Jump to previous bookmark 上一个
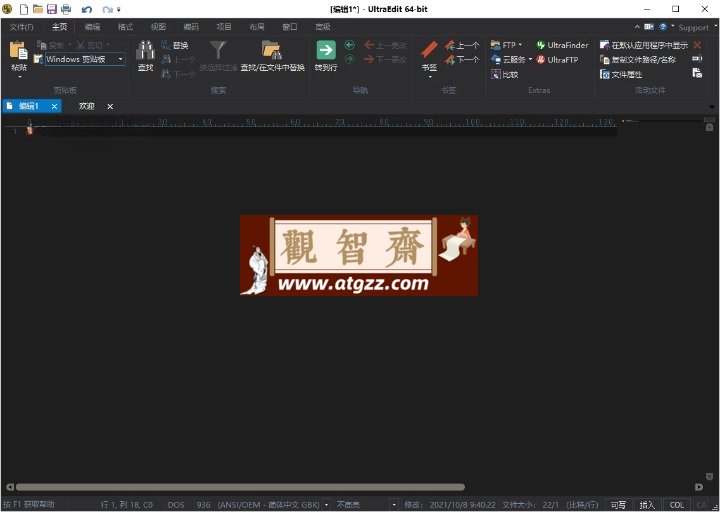The width and height of the screenshot is (720, 512). [462, 45]
